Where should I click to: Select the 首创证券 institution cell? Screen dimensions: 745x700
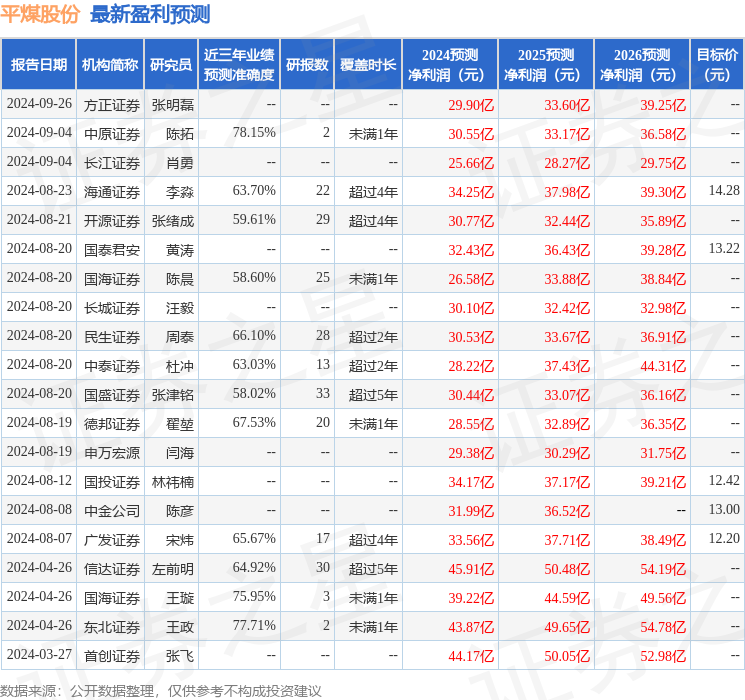click(112, 656)
